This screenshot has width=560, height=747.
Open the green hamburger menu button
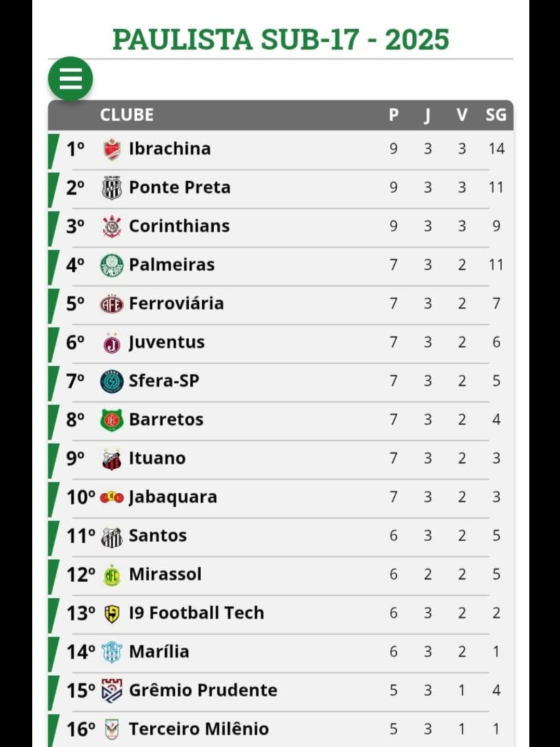pyautogui.click(x=71, y=79)
